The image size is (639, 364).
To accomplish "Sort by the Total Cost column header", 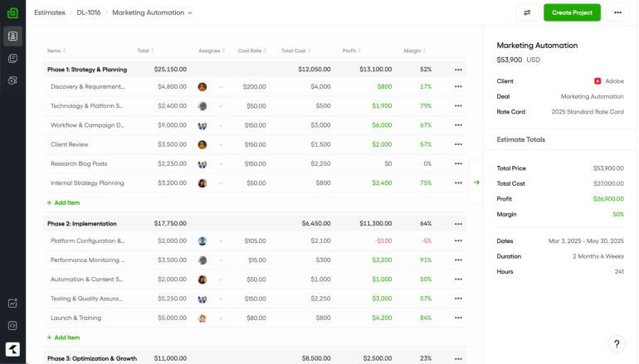I will [296, 51].
